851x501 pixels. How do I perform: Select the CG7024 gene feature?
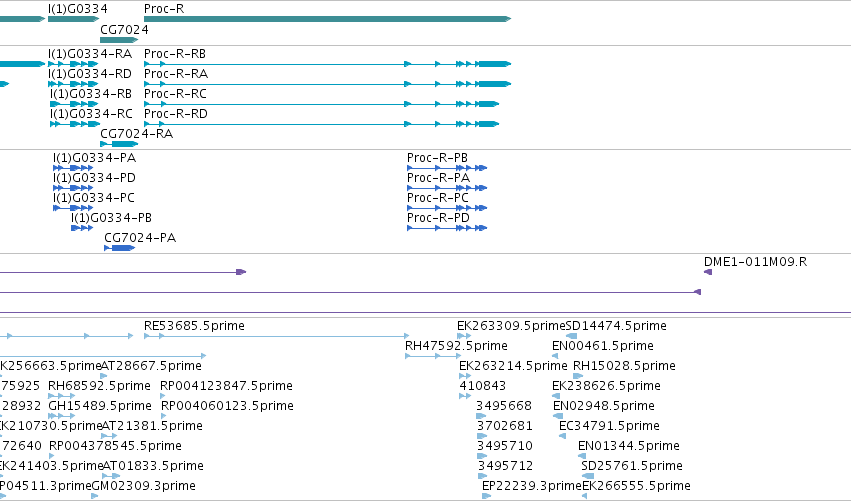[x=119, y=40]
